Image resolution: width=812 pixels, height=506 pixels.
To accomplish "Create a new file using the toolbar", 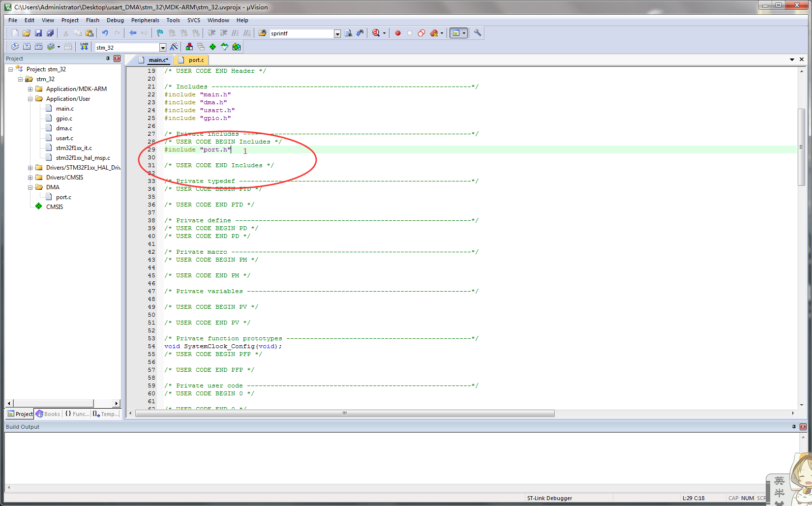I will click(x=15, y=33).
